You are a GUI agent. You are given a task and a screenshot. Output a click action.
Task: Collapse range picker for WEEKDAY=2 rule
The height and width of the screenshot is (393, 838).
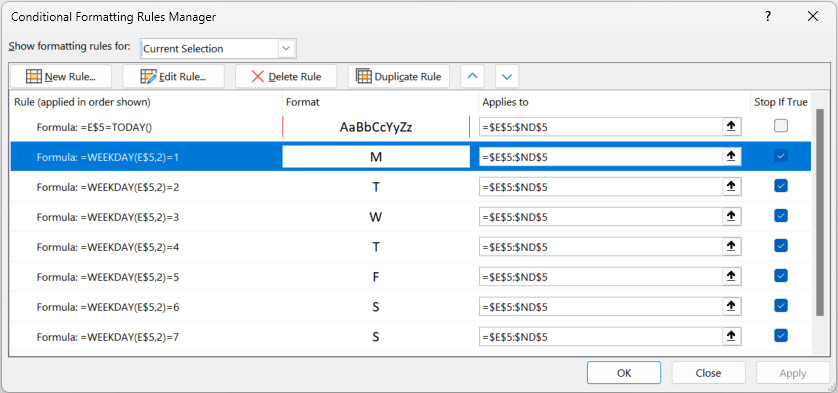[732, 187]
